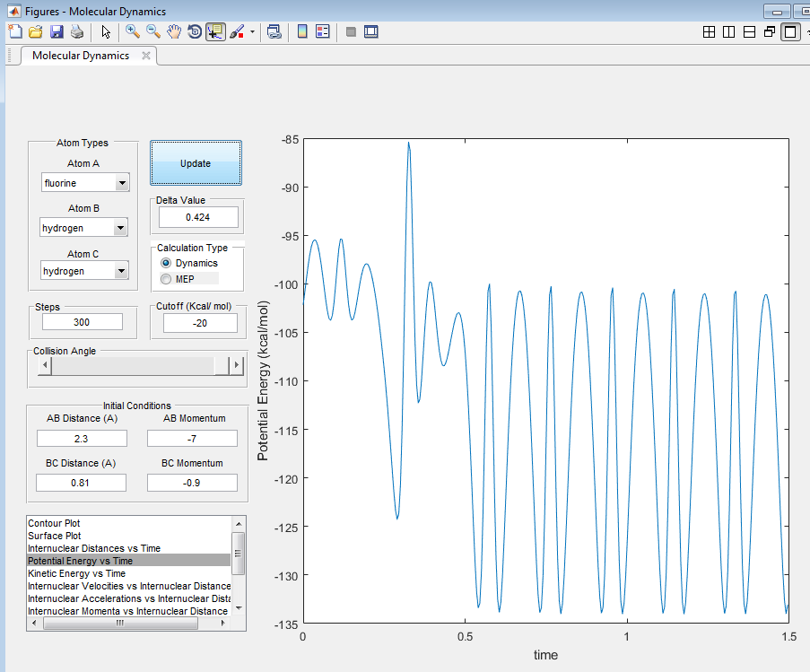This screenshot has width=810, height=672.
Task: Toggle the Data Cursor tool
Action: coord(215,32)
